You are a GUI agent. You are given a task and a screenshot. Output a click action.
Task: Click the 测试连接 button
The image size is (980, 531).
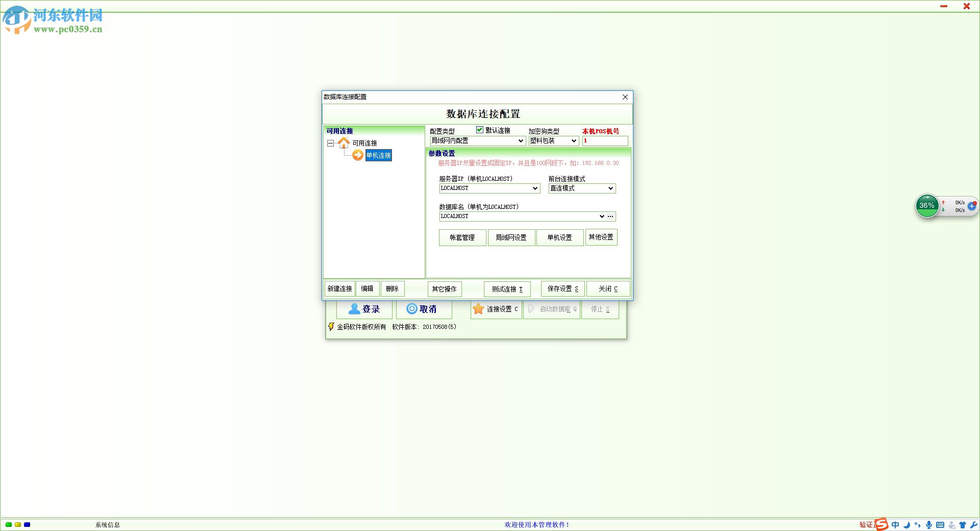tap(507, 288)
